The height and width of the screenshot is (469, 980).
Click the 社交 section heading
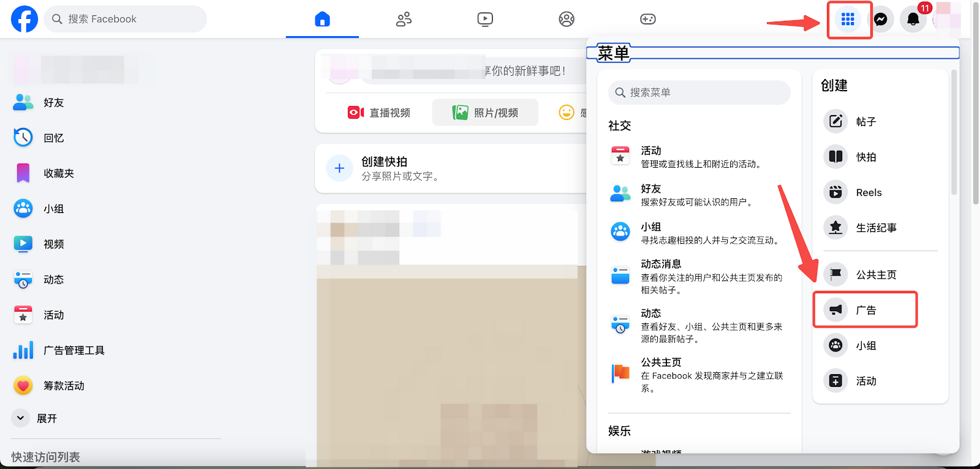tap(619, 126)
